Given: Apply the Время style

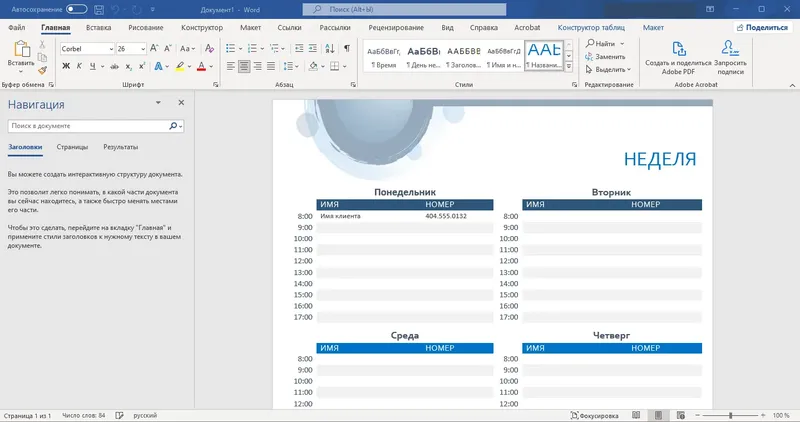Looking at the screenshot, I should tap(384, 57).
